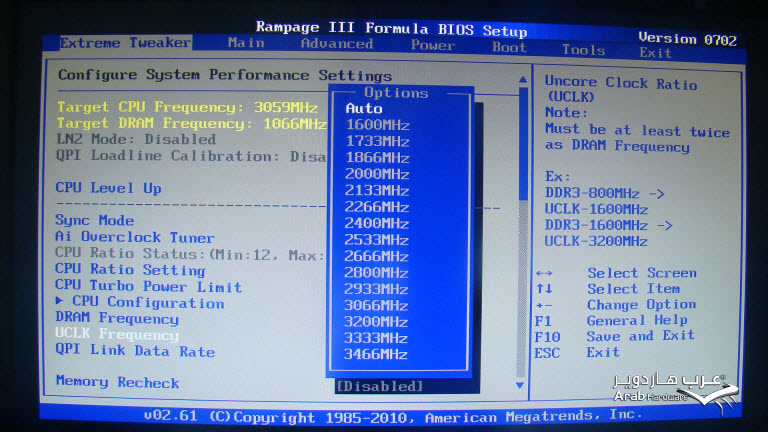Click the scrollbar up arrow
This screenshot has height=432, width=768.
(523, 79)
